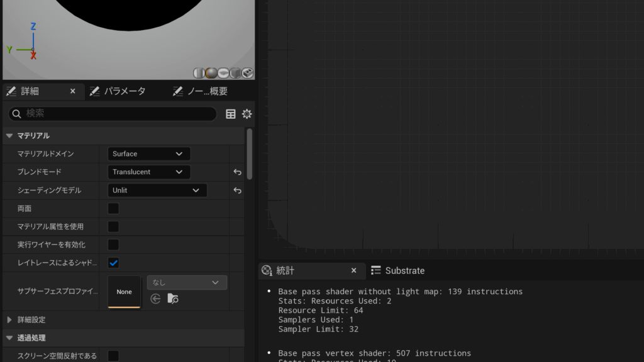Click the None asset thumbnail

point(124,292)
